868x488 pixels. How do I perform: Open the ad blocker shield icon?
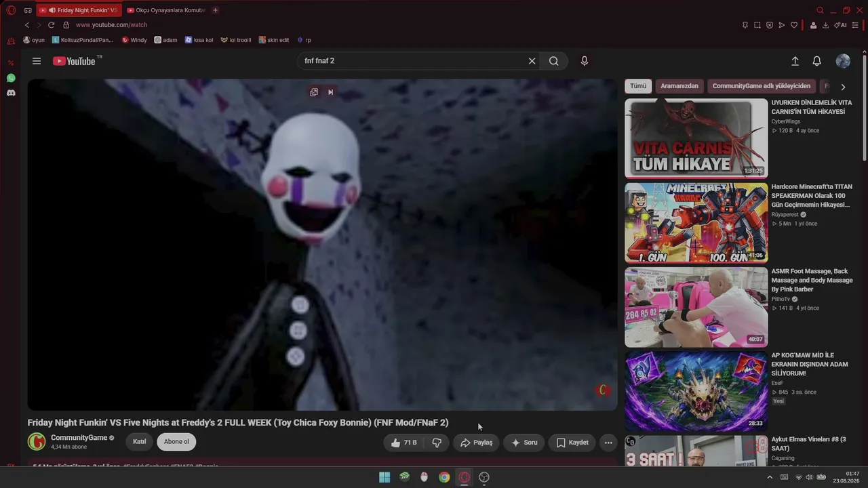point(770,25)
